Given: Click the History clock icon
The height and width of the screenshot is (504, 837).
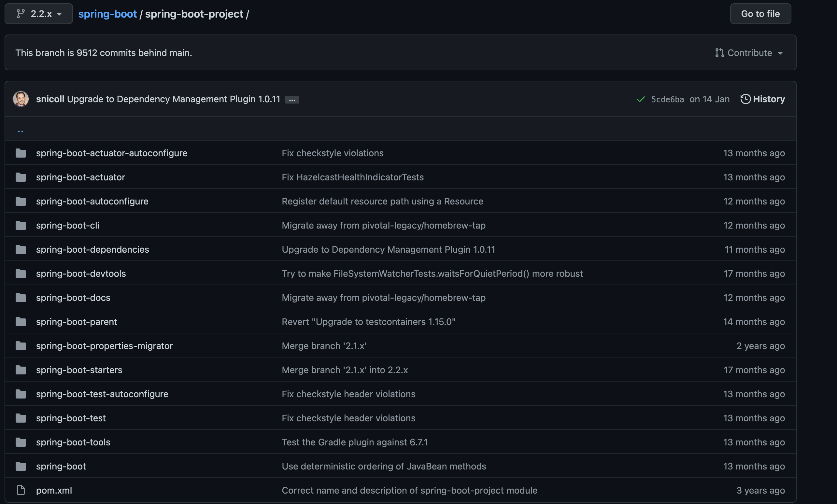Looking at the screenshot, I should [745, 99].
